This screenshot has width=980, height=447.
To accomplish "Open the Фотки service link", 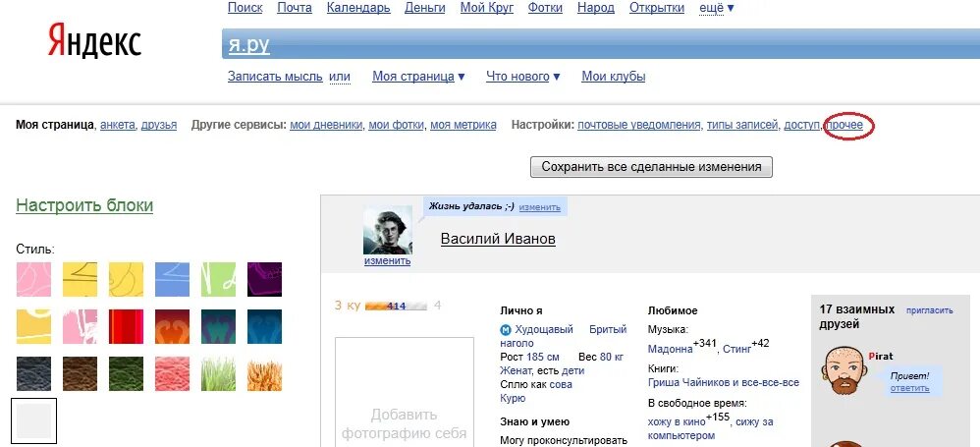I will [545, 8].
